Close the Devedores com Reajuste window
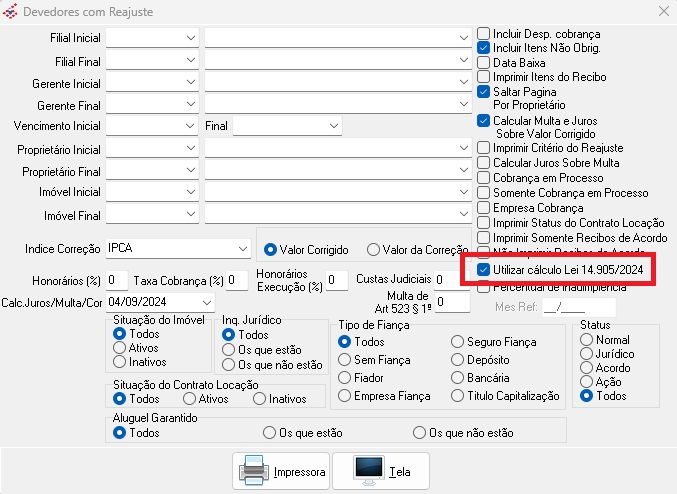Image resolution: width=677 pixels, height=494 pixels. point(662,12)
